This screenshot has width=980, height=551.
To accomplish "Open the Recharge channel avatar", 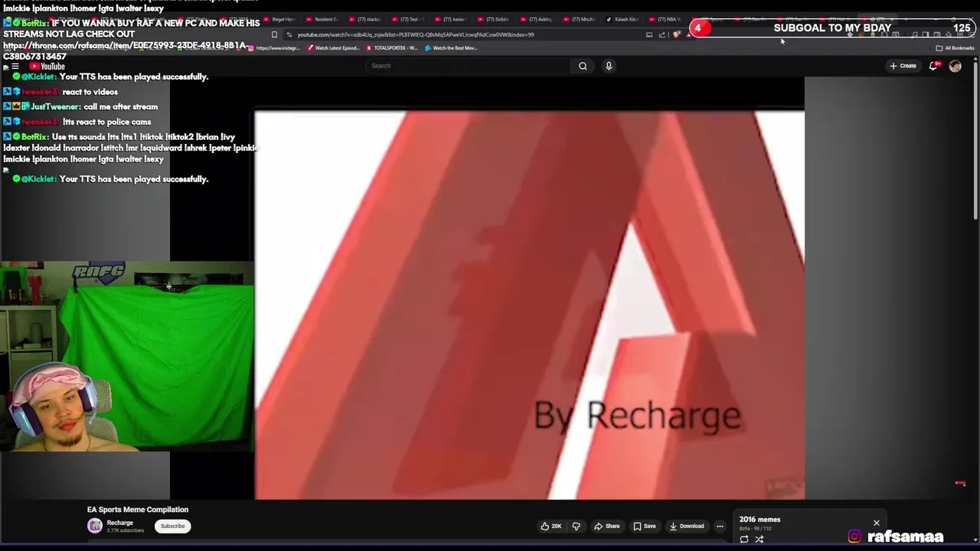I will [95, 526].
